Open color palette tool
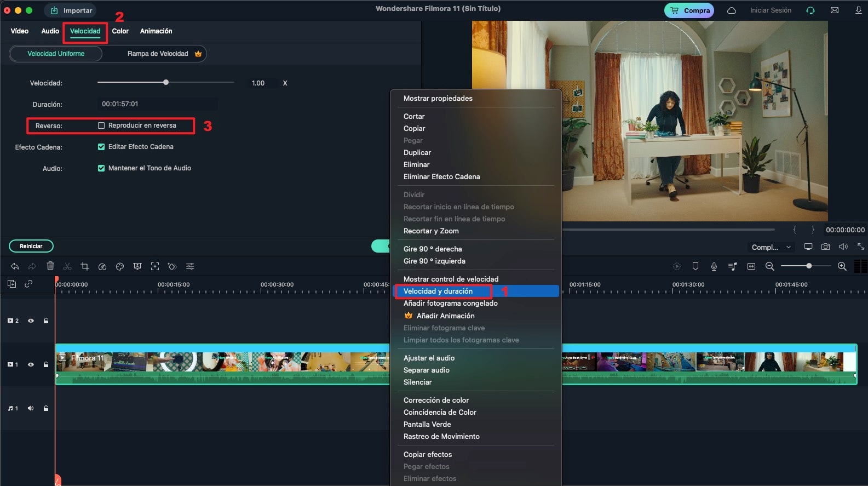 point(120,267)
